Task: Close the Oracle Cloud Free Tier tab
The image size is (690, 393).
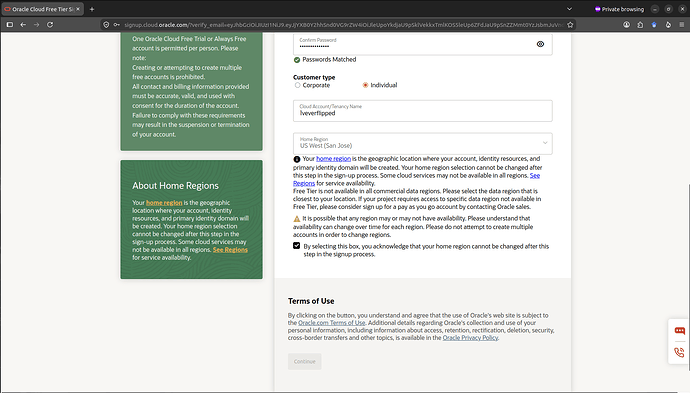Action: [x=78, y=9]
